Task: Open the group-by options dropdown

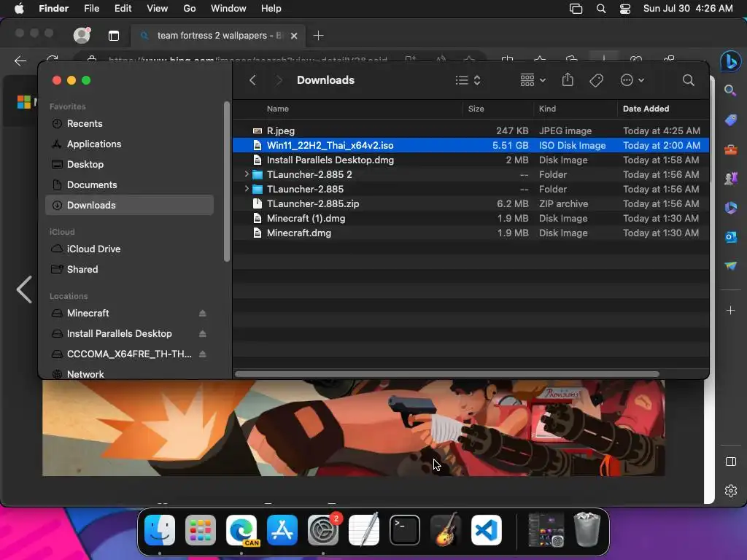Action: [x=533, y=80]
